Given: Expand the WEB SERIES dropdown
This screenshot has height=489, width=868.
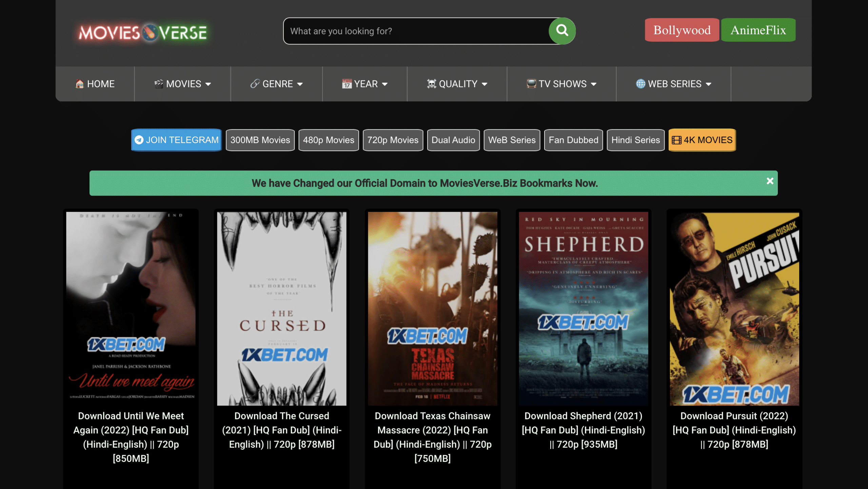Looking at the screenshot, I should [708, 84].
